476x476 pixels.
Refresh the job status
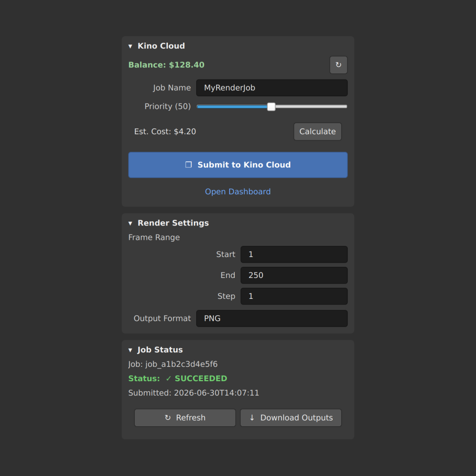pyautogui.click(x=185, y=418)
